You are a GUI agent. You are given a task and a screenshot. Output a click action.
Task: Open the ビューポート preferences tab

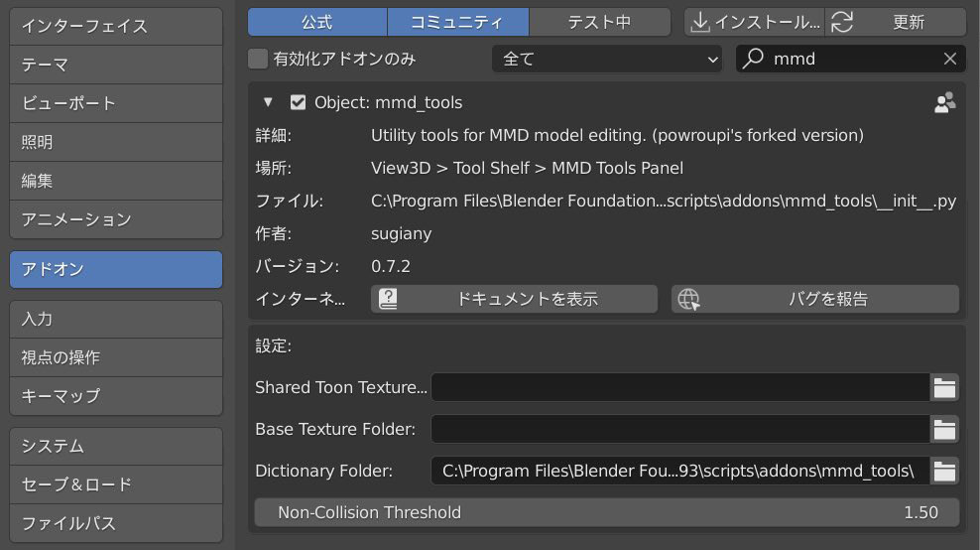(x=116, y=103)
